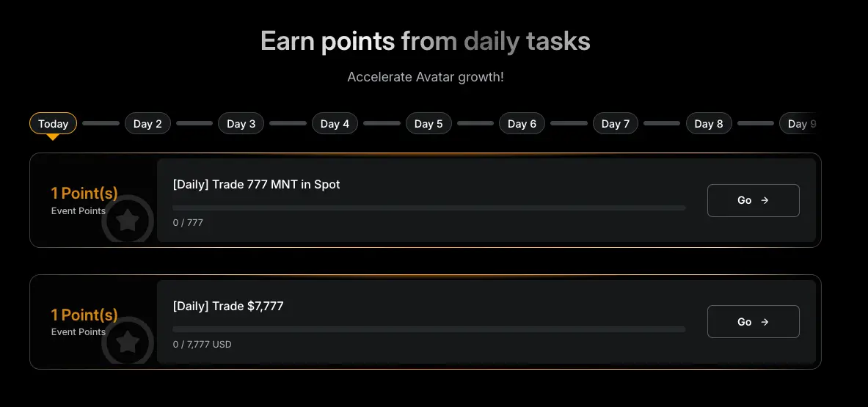The image size is (868, 407).
Task: Jump to the Day 5 tab
Action: point(428,124)
